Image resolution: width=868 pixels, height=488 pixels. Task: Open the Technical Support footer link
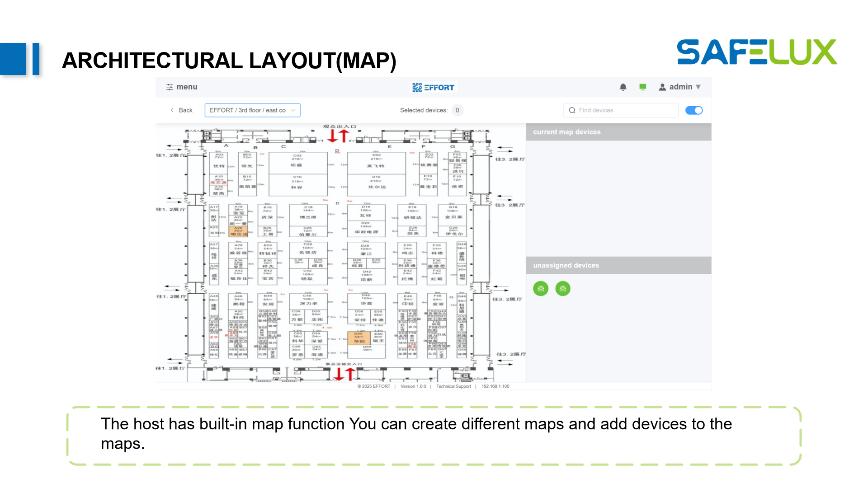(x=453, y=386)
